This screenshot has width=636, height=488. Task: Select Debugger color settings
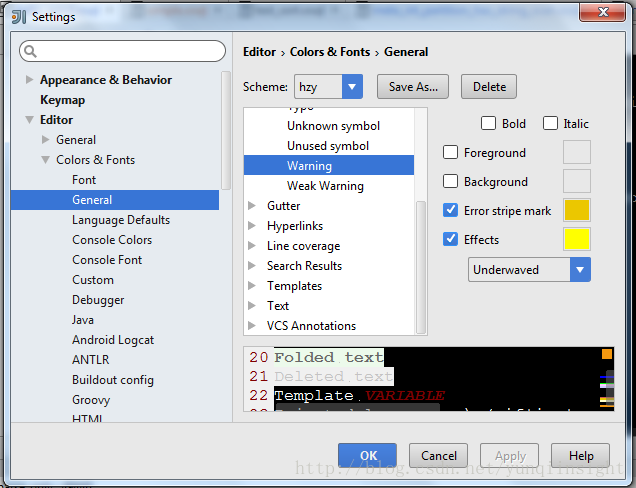coord(98,300)
